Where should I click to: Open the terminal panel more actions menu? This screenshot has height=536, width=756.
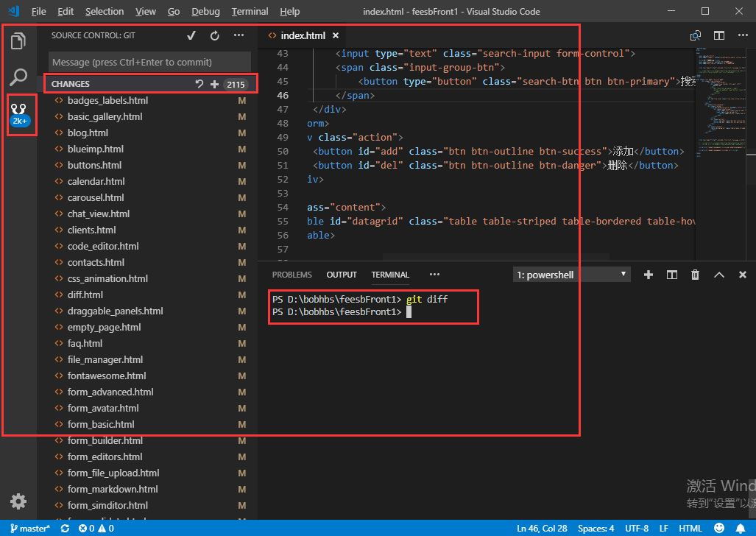click(434, 274)
